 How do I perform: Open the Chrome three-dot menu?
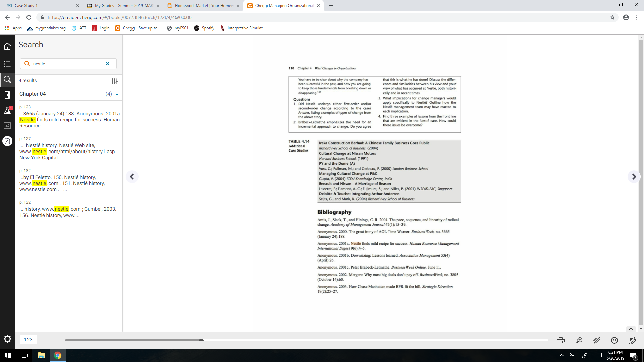[x=637, y=17]
